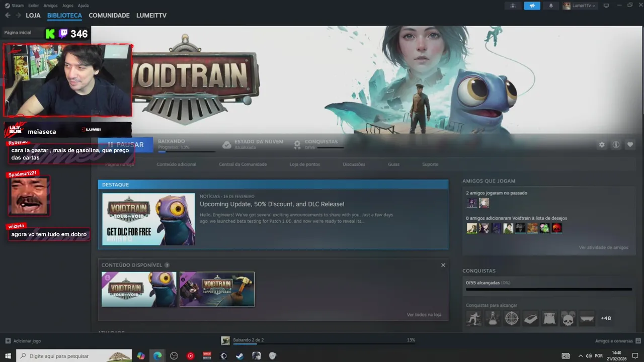The width and height of the screenshot is (644, 362).
Task: Pause the download with PAUSAR button
Action: 125,145
